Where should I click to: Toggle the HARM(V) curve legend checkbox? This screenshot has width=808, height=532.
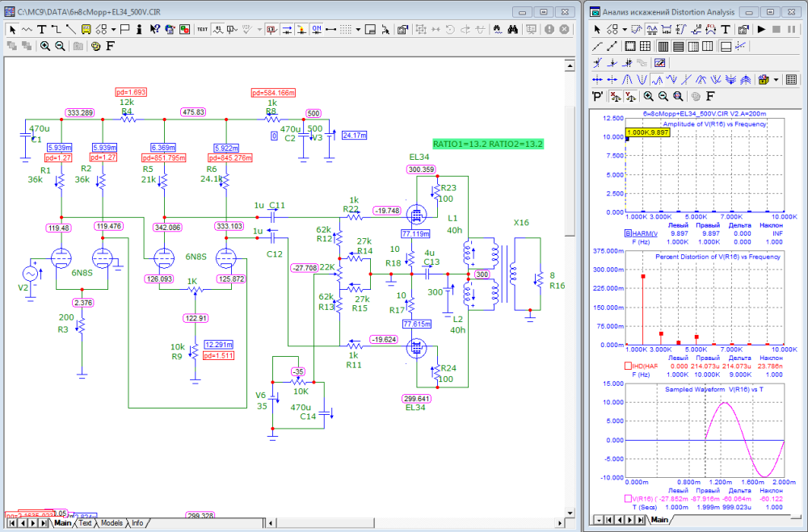629,232
